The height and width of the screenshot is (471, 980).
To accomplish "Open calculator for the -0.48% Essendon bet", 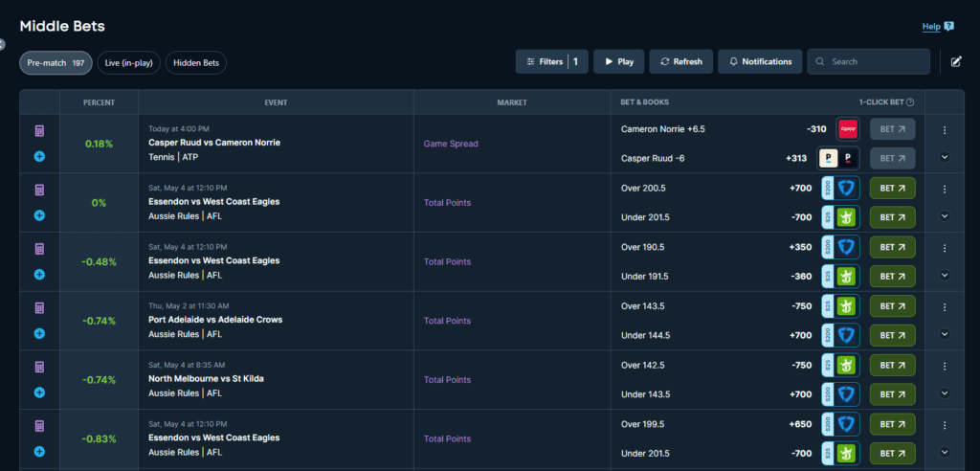I will (x=39, y=249).
